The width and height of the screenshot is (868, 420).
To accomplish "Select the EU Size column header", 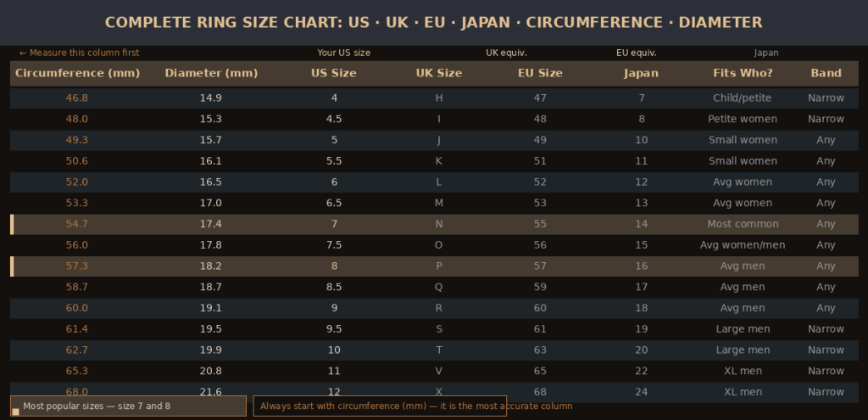I will (540, 73).
